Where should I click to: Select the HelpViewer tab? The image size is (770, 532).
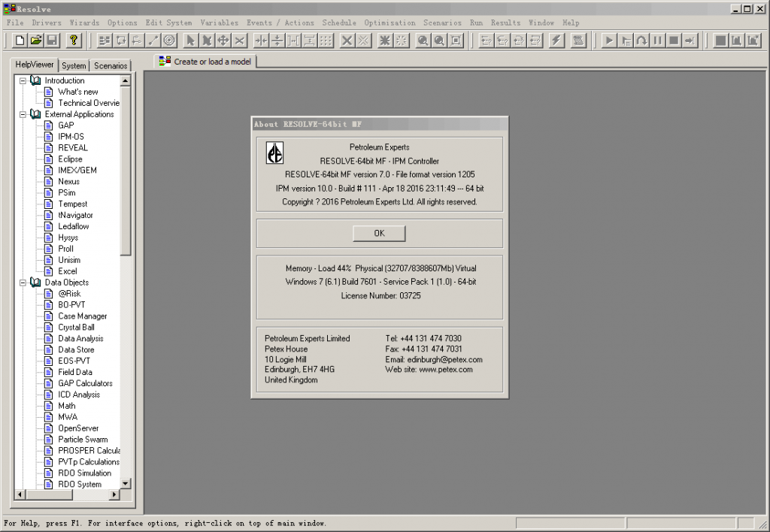click(35, 65)
